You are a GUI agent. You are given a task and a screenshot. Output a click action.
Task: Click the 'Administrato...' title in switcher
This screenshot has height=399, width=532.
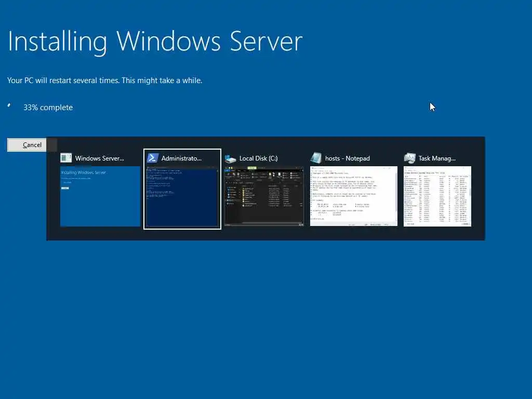click(x=181, y=158)
